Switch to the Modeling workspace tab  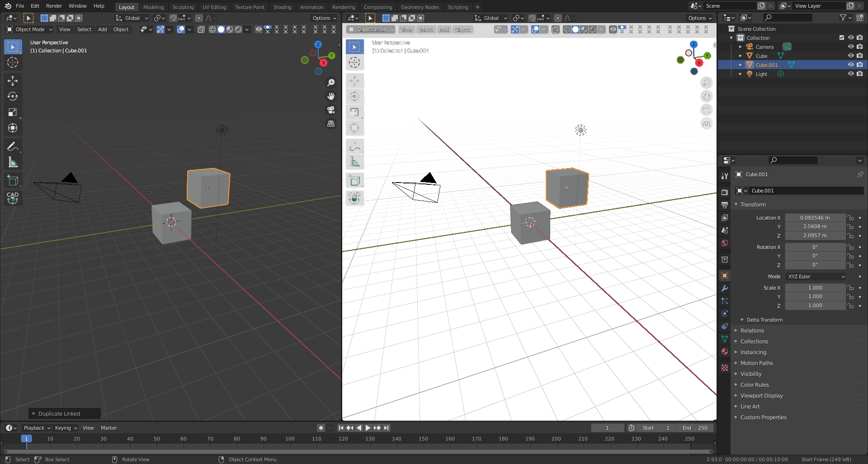[153, 7]
